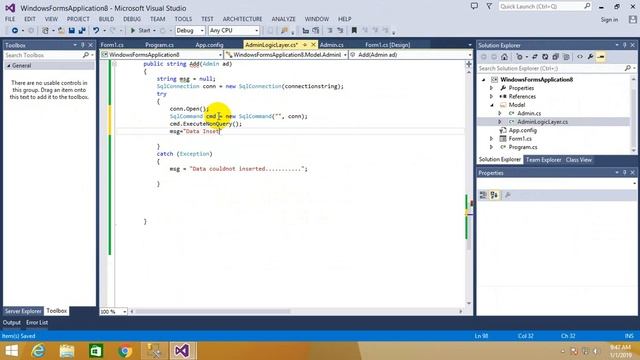Screen dimensions: 640x360
Task: Click the Navigate Backward toolbar icon
Action: tap(15, 31)
